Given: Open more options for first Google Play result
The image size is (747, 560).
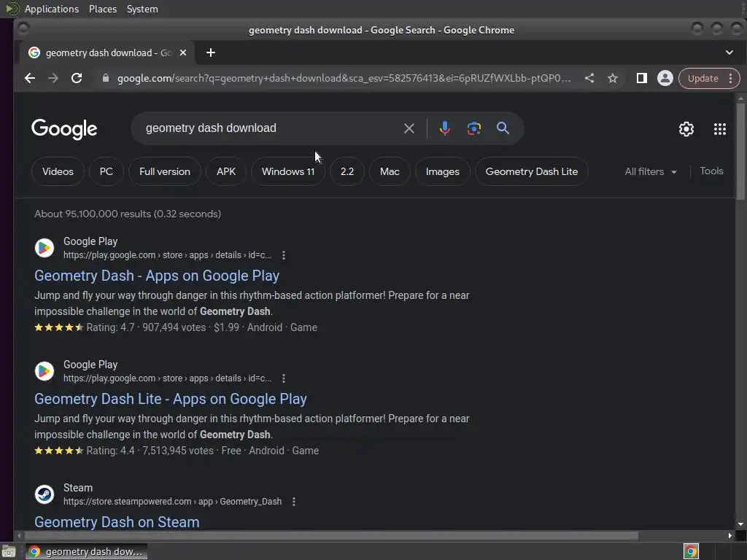Looking at the screenshot, I should [x=284, y=255].
